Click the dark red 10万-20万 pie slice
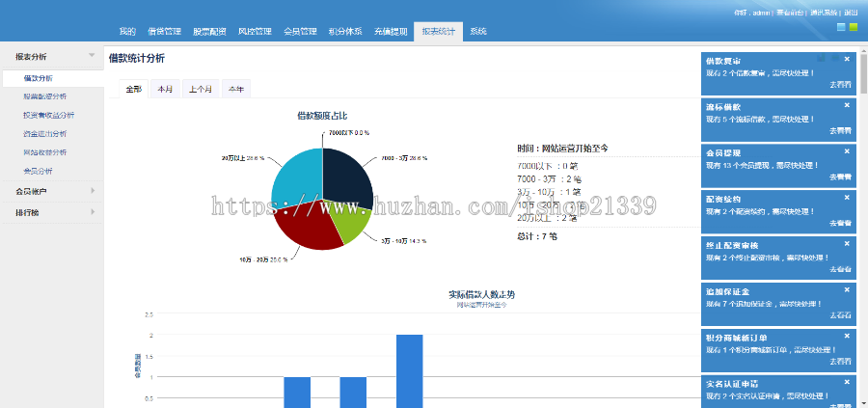Screen dimensions: 868x408 coord(308,227)
